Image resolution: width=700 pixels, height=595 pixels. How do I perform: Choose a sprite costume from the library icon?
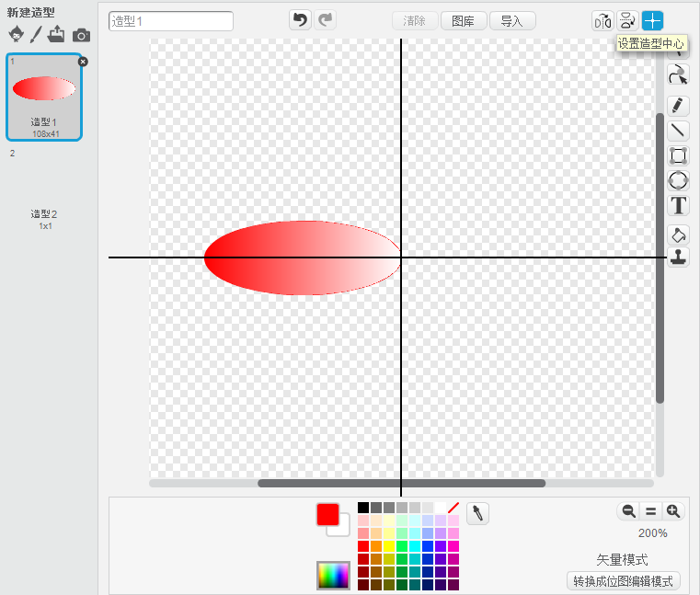[x=17, y=34]
